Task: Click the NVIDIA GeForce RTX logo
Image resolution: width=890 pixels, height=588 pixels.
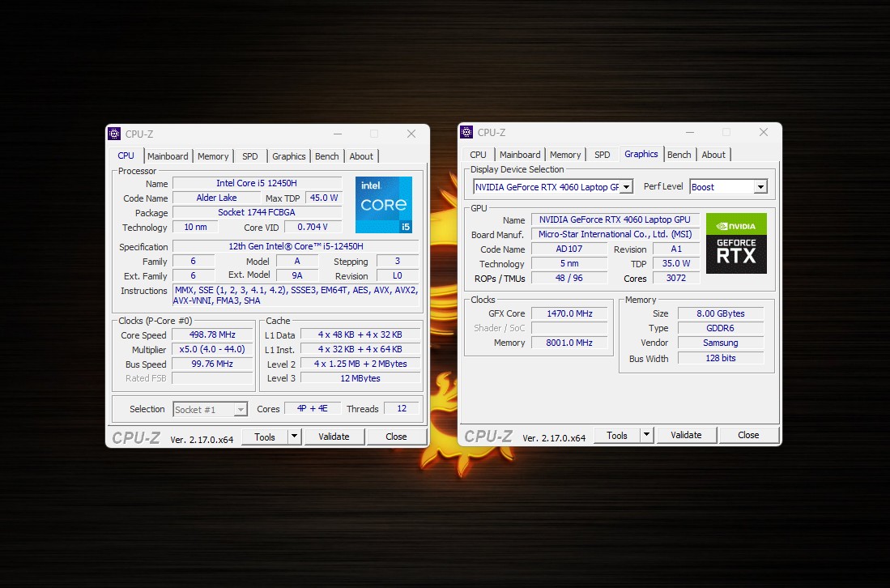Action: coord(736,243)
